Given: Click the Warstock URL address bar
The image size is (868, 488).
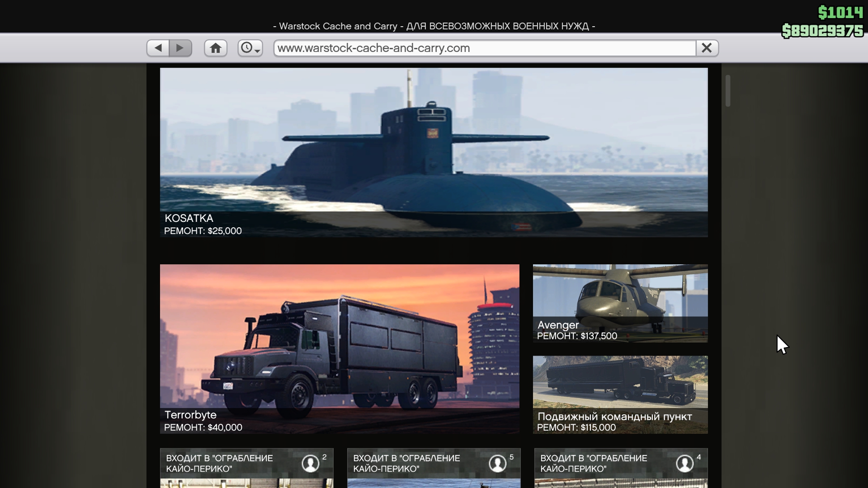Looking at the screenshot, I should 484,48.
